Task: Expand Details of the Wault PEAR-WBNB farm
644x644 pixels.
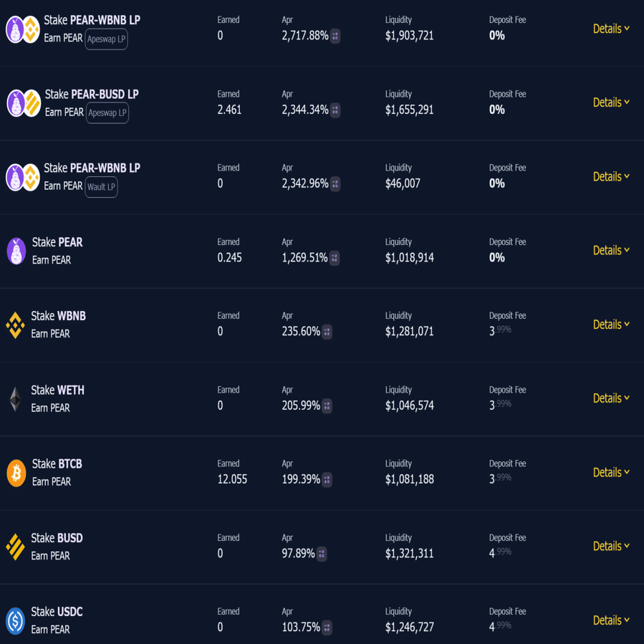Action: [611, 176]
